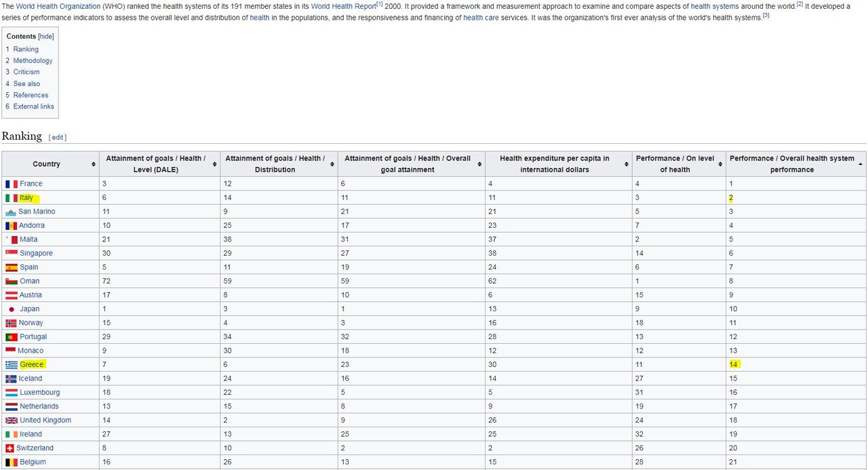Open reference footnote 3
Viewport: 868px width, 470px height.
click(x=766, y=15)
